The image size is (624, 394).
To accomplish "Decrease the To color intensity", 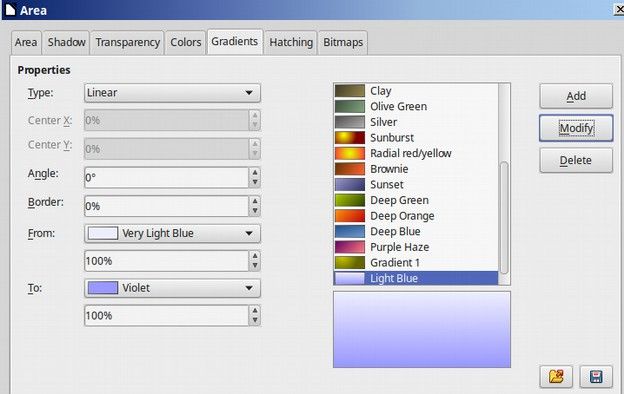I will point(255,320).
